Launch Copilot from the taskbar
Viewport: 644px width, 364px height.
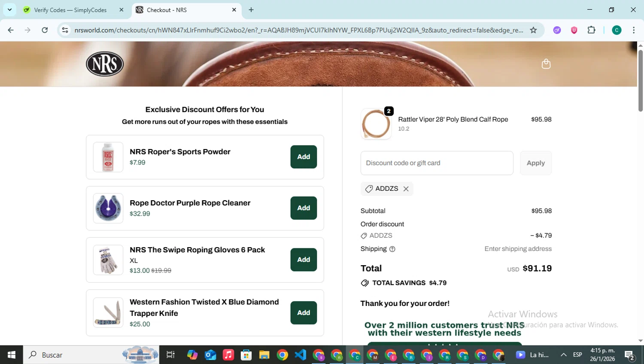tap(192, 355)
